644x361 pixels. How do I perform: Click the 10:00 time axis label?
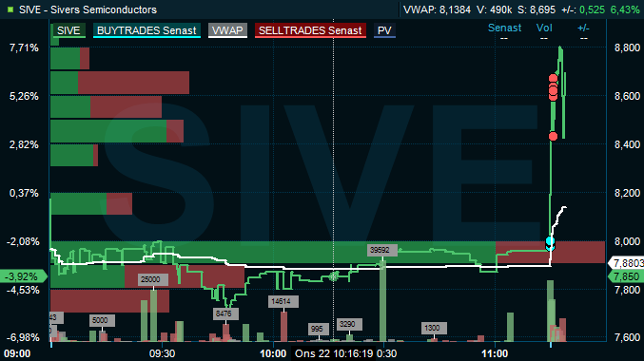click(273, 353)
